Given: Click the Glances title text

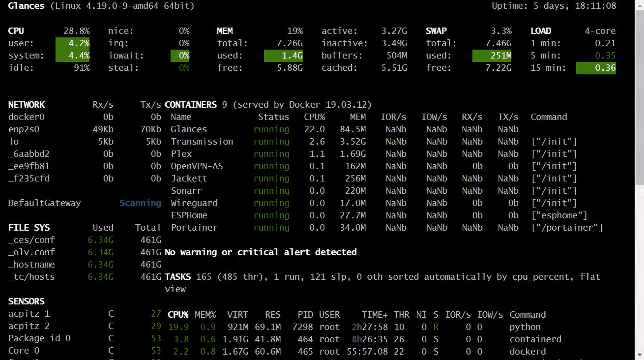Looking at the screenshot, I should (x=26, y=6).
